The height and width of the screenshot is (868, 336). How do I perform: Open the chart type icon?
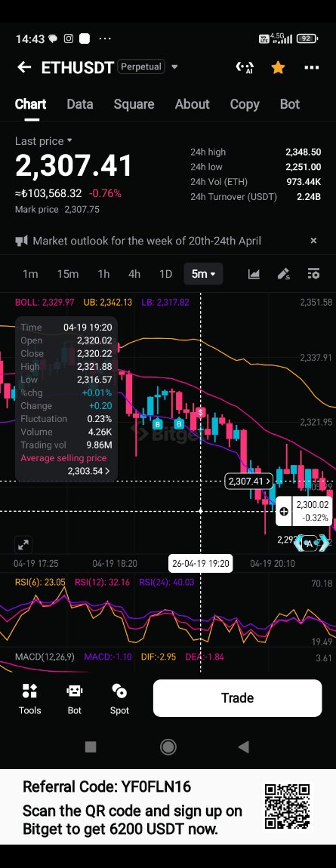point(254,274)
